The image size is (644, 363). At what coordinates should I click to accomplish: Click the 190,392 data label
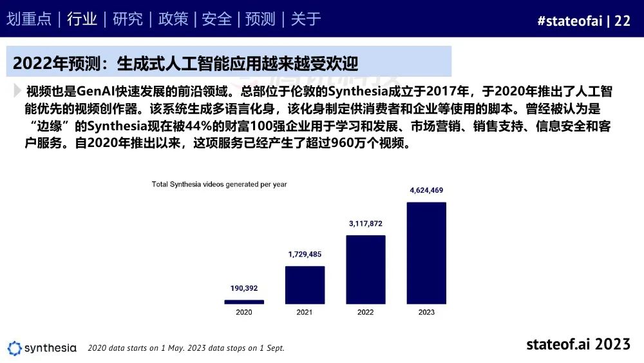coord(244,288)
